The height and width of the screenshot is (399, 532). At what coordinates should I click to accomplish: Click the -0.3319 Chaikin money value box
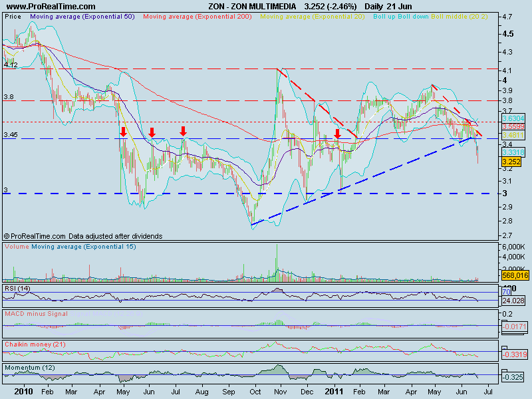tap(514, 355)
